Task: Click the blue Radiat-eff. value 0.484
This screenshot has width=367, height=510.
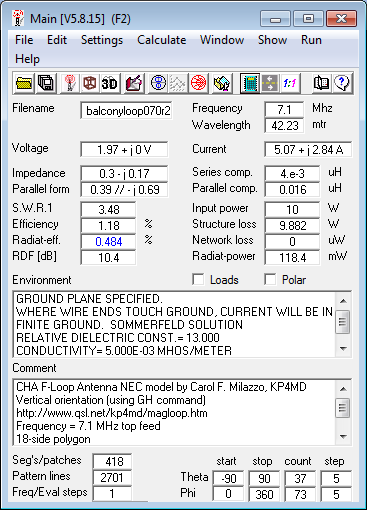Action: [108, 241]
